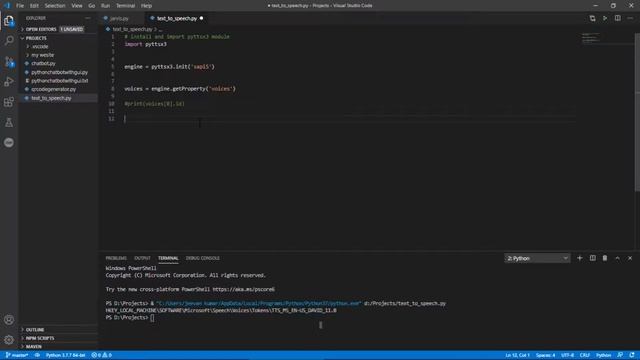640x360 pixels.
Task: Maximize the terminal panel with the up chevron
Action: click(x=618, y=258)
